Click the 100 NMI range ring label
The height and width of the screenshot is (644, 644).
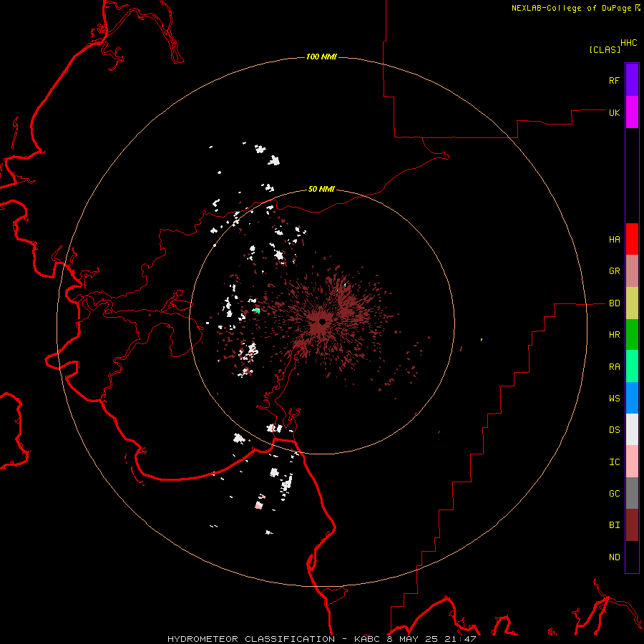pyautogui.click(x=321, y=57)
